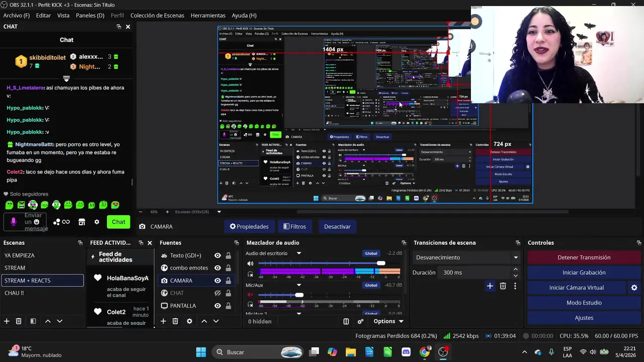Open the chat shop icon
This screenshot has width=644, height=362.
(82, 222)
